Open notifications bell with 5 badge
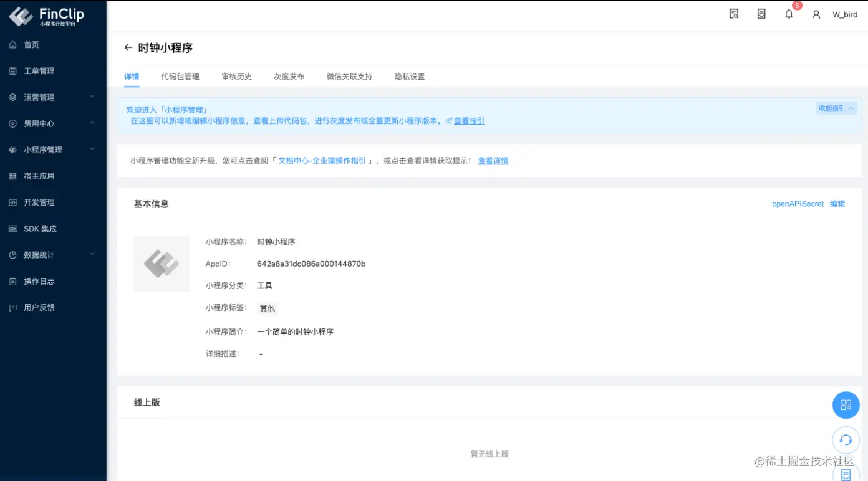 [x=789, y=14]
